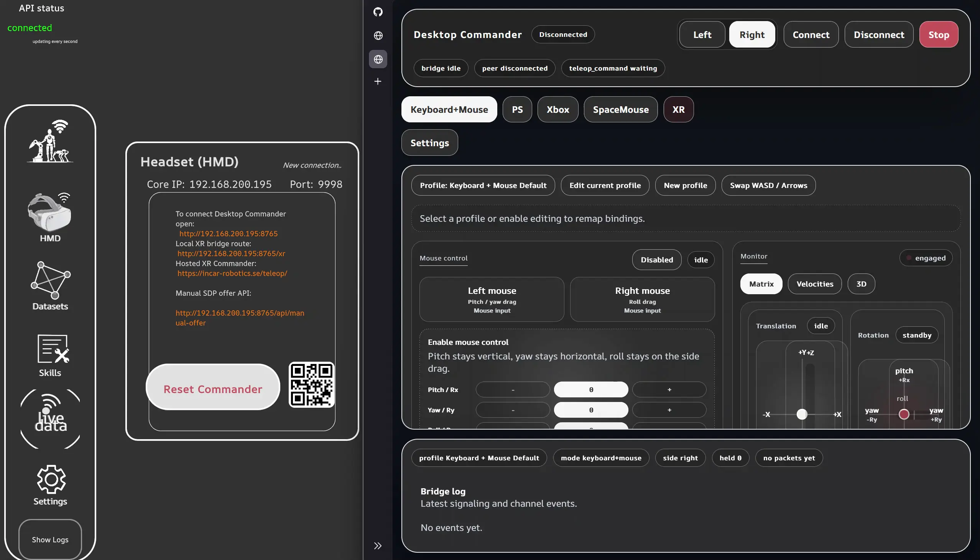Switch to Keyboard+Mouse input tab
The height and width of the screenshot is (560, 980).
[x=449, y=109]
